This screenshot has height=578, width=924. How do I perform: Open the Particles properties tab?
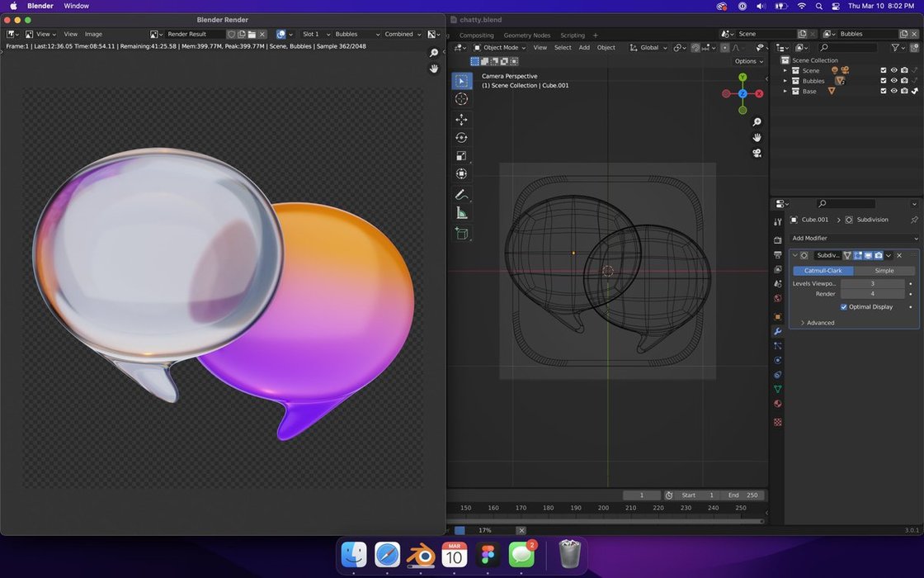[778, 346]
